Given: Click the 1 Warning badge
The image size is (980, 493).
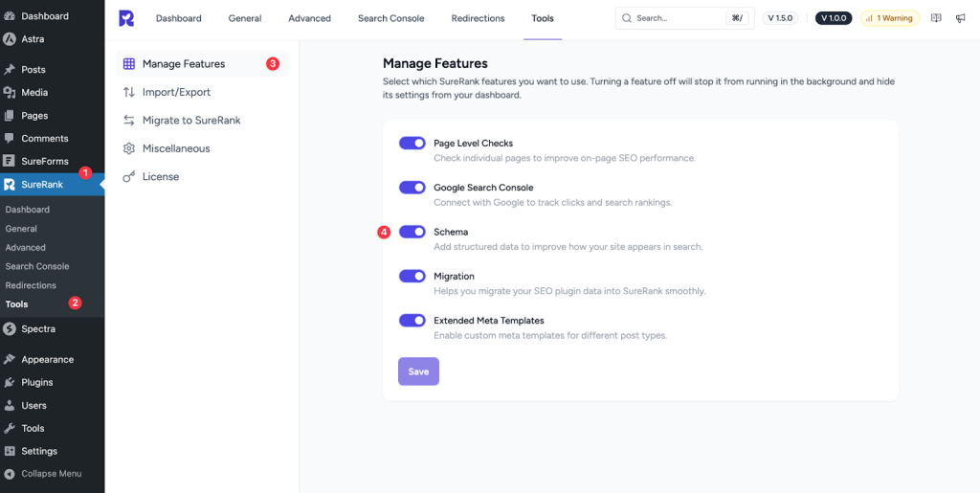Looking at the screenshot, I should (x=890, y=18).
